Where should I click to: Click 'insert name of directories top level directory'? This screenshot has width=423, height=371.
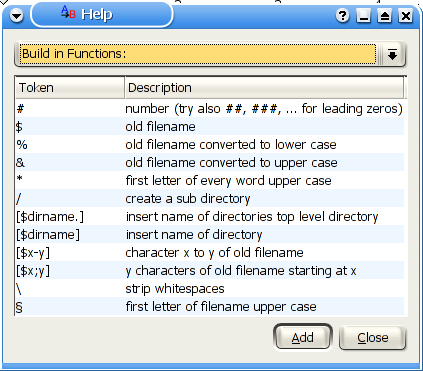point(252,217)
